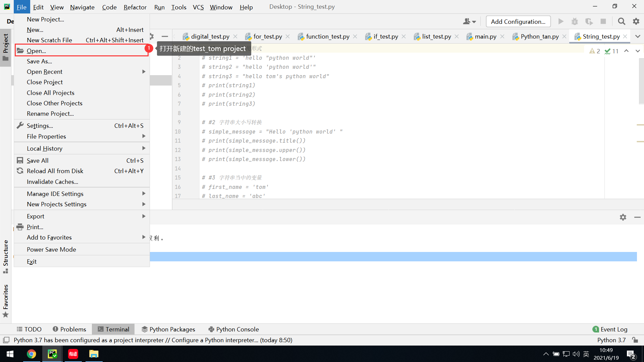
Task: Open the VCS menu
Action: click(198, 7)
